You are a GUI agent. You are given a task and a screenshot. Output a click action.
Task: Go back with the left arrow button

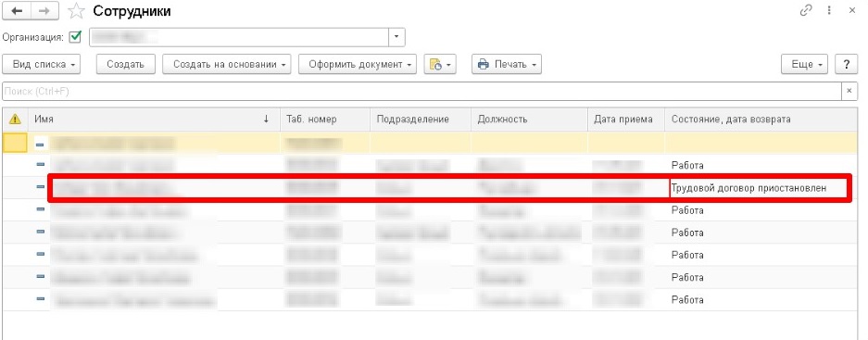[17, 11]
